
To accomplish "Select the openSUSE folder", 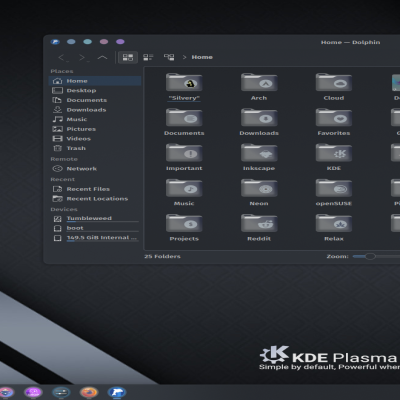I will click(334, 192).
